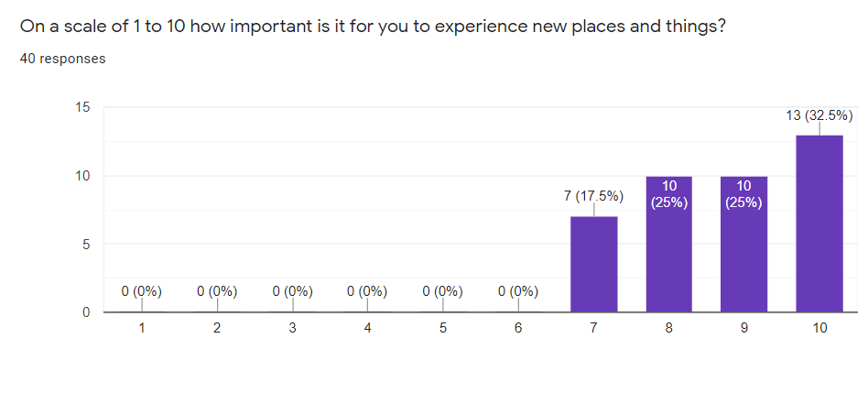Click the '10 (25%)' label in bar 9
The width and height of the screenshot is (868, 393).
click(x=743, y=194)
